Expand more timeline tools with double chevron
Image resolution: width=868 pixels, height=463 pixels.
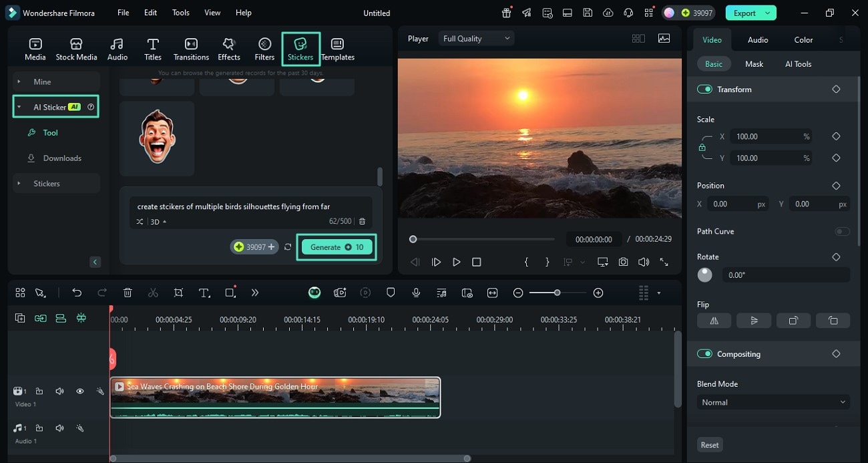255,293
